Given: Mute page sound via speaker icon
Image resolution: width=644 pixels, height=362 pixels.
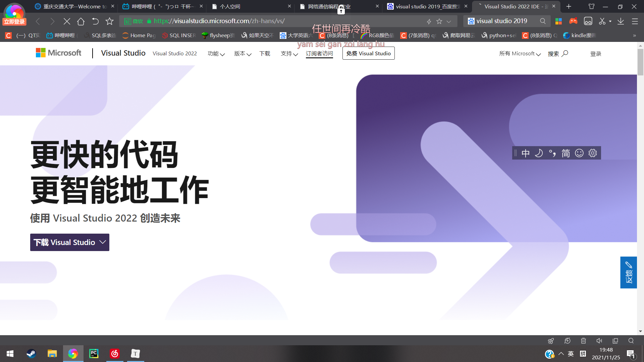Looking at the screenshot, I should pyautogui.click(x=599, y=341).
